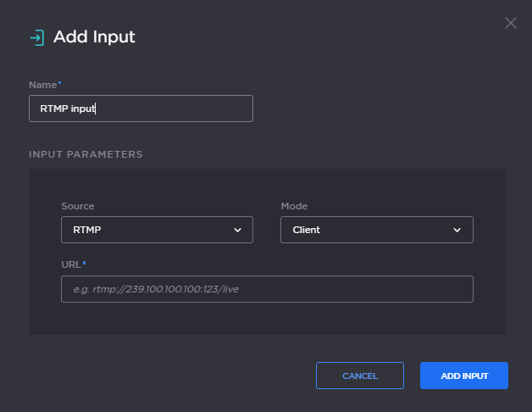
Task: Place cursor in the "RTMP input" text
Action: click(68, 109)
